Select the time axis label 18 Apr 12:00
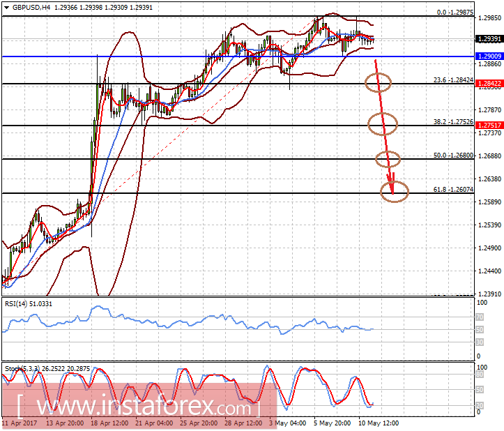 point(109,423)
